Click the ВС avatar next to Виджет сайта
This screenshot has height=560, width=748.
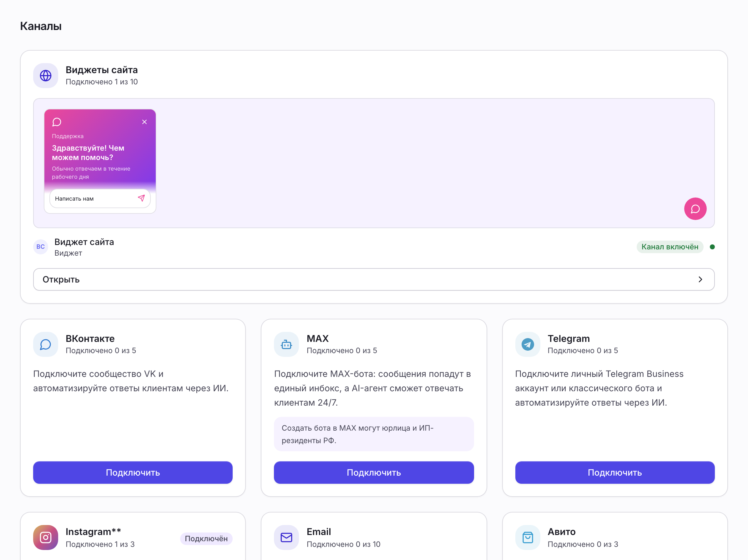tap(41, 247)
